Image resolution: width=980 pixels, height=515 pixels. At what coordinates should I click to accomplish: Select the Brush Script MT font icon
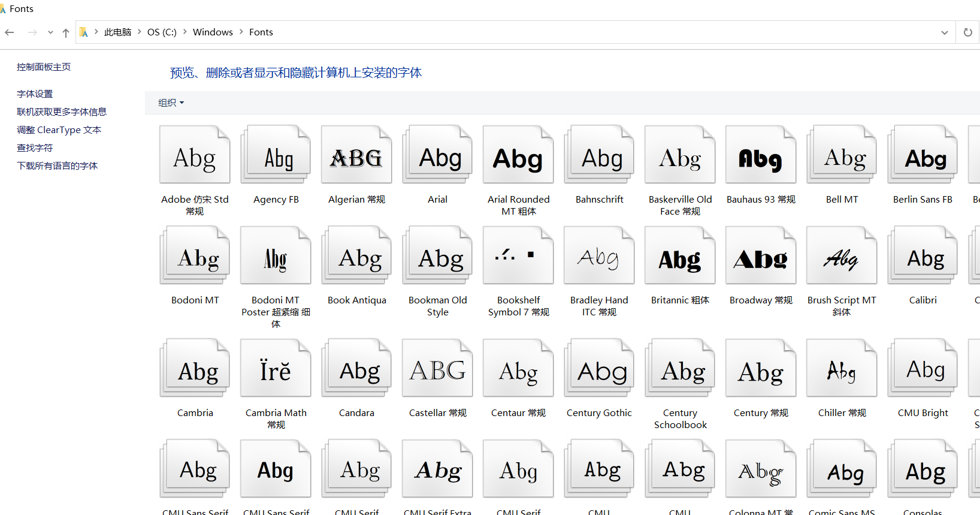pos(842,255)
